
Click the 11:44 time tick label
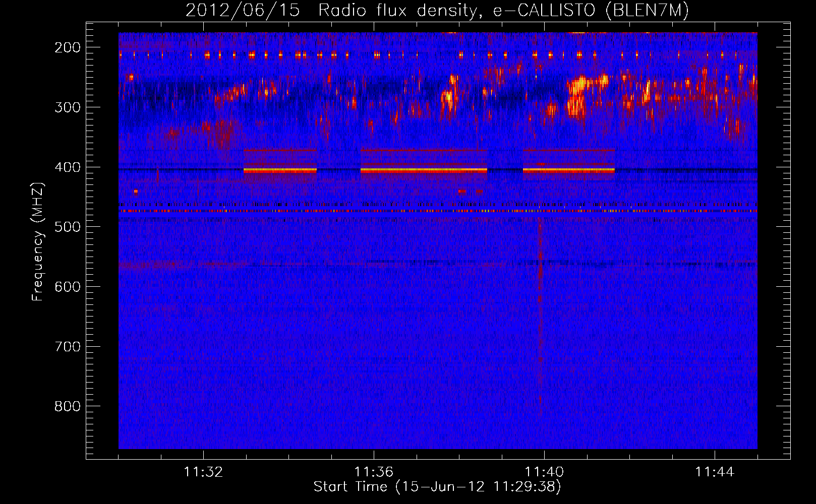(715, 472)
